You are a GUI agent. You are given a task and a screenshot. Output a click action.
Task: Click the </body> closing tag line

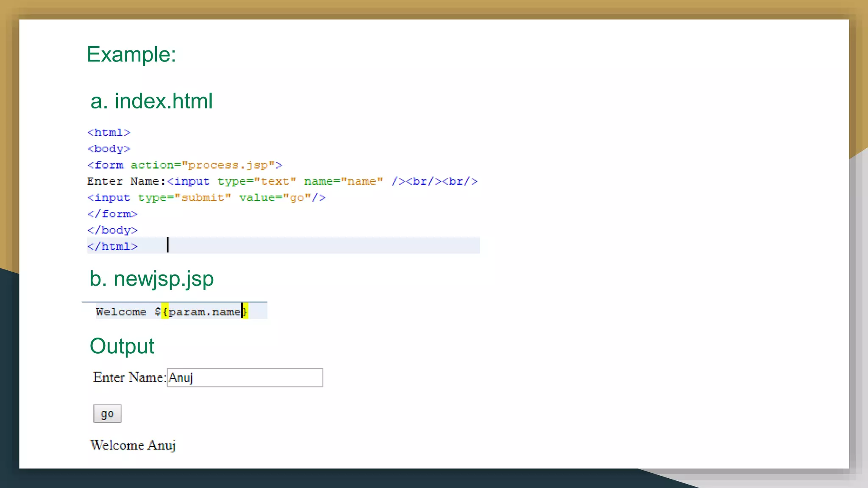point(112,230)
